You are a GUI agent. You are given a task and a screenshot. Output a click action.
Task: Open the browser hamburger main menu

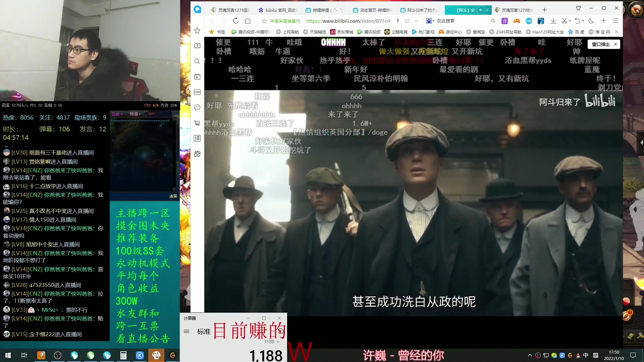click(615, 21)
